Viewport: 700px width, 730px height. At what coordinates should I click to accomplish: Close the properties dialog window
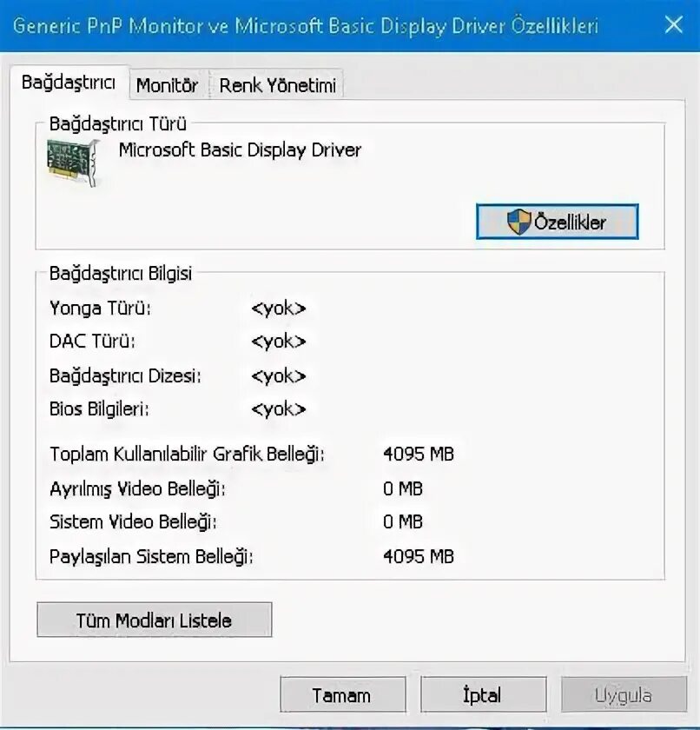click(x=673, y=24)
